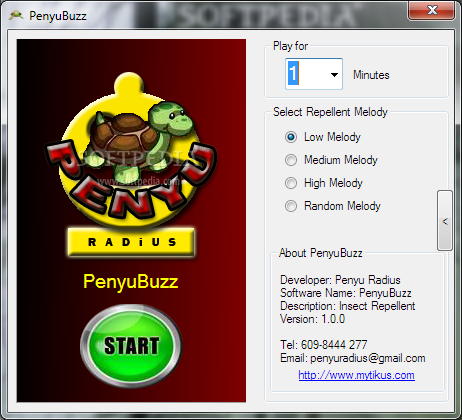Click the 'Minutes' label text
The image size is (462, 420).
(x=371, y=75)
